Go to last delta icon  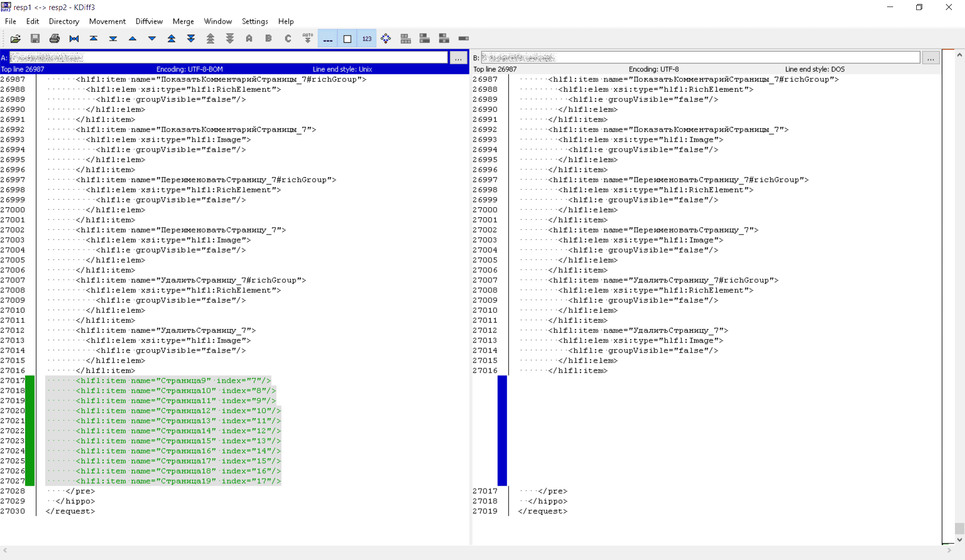tap(113, 39)
